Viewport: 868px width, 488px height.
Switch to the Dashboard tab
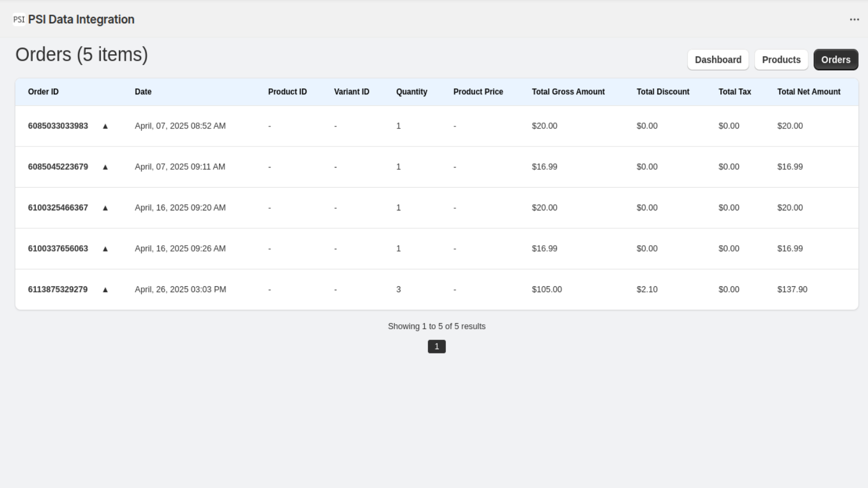[718, 60]
